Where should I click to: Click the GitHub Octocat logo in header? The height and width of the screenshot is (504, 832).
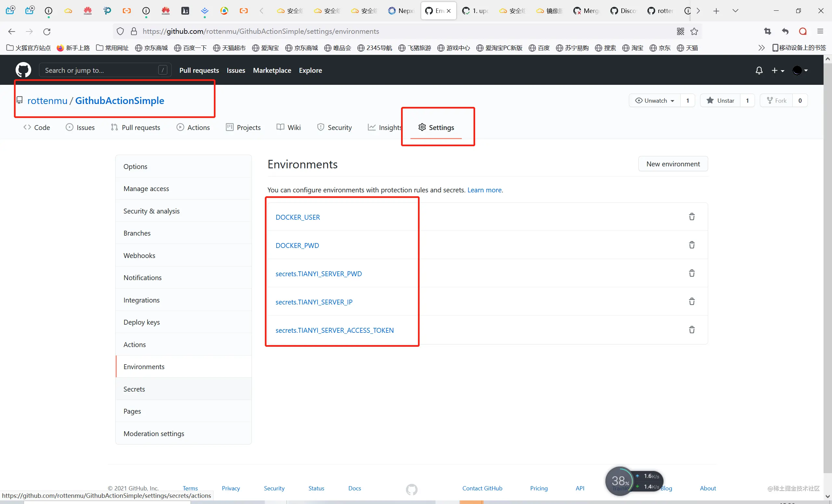click(23, 70)
